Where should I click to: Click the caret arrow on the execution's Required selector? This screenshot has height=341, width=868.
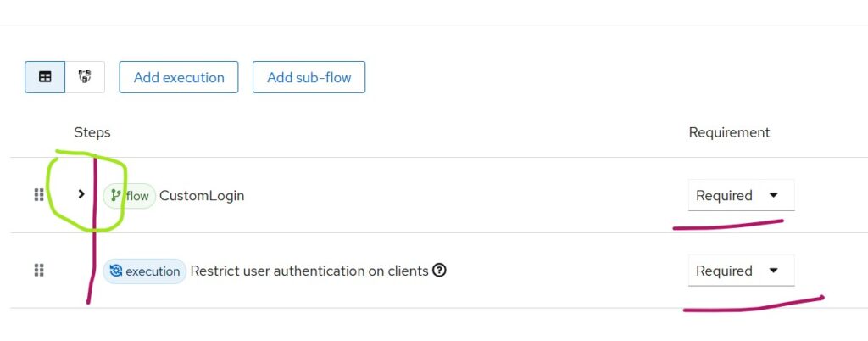click(x=773, y=271)
